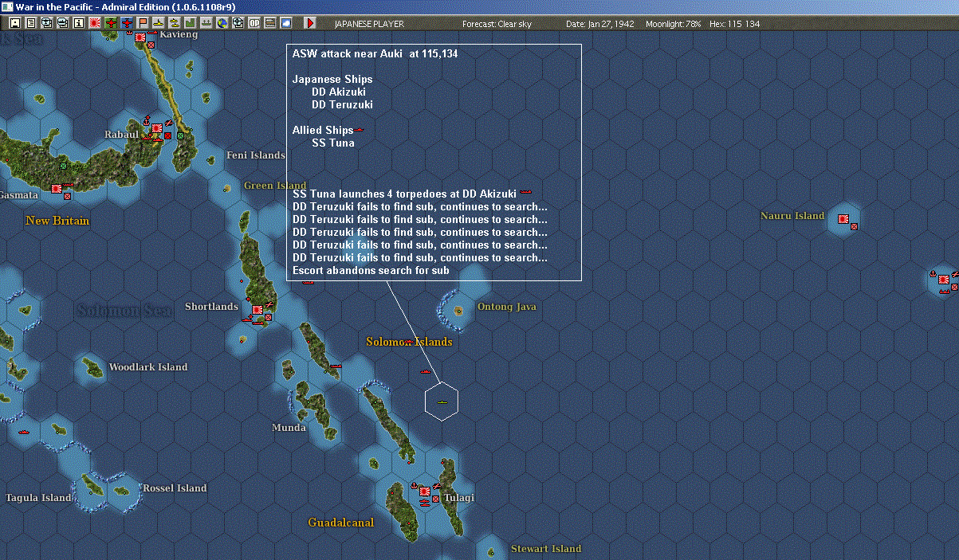Click the Rossel Island map label
Image resolution: width=959 pixels, height=560 pixels.
point(175,488)
